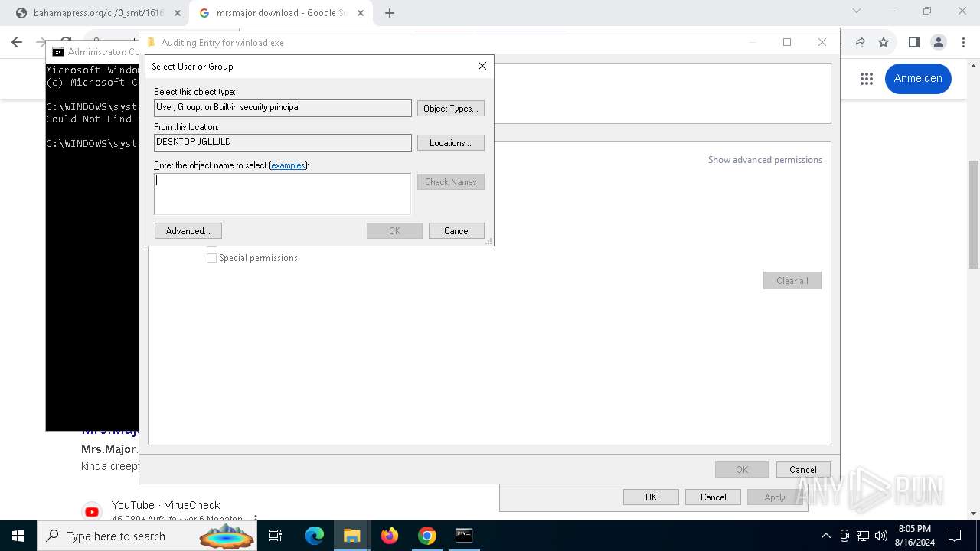Screen dimensions: 980x551
Task: Click Administrator Command Prompt title bar
Action: coord(94,52)
